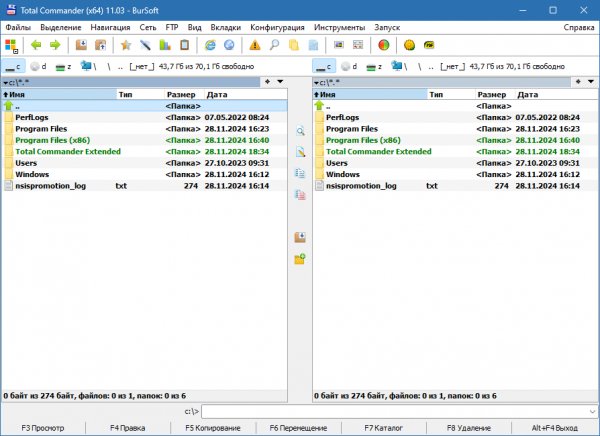Click the edit file icon in middle bar
Image resolution: width=600 pixels, height=436 pixels.
(300, 152)
